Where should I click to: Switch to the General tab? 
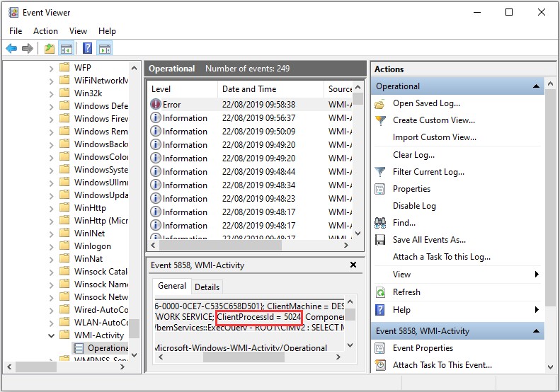click(172, 286)
